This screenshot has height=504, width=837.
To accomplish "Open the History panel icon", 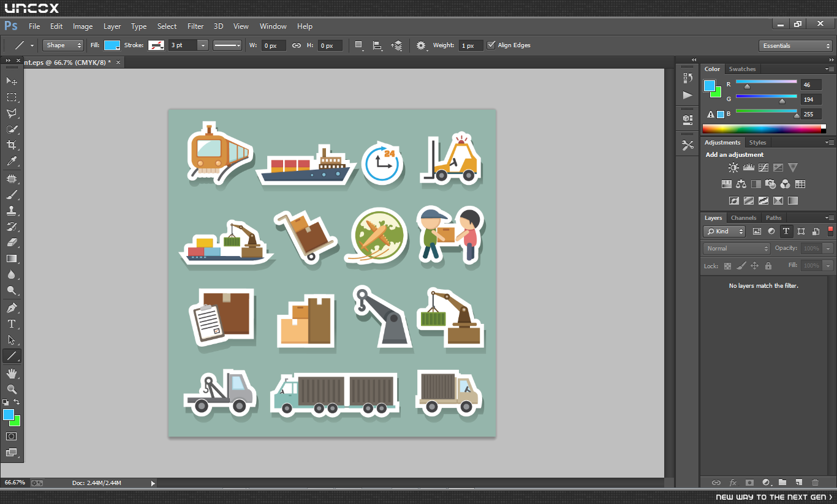I will click(x=687, y=78).
